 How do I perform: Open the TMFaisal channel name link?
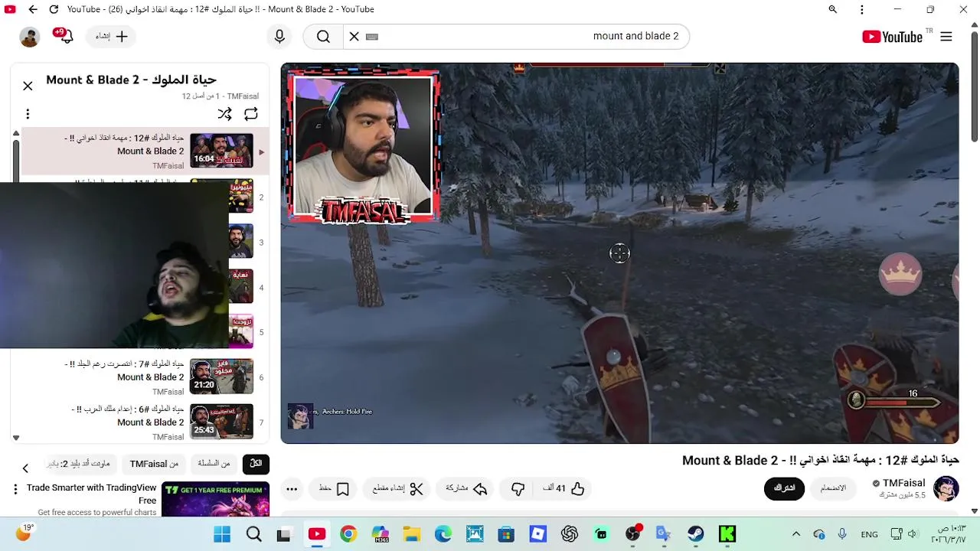tap(903, 483)
